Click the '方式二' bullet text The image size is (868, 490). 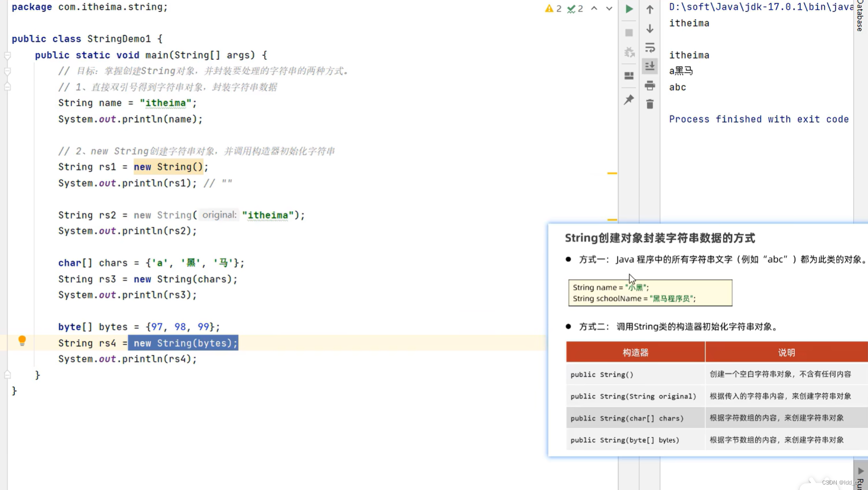click(x=679, y=327)
